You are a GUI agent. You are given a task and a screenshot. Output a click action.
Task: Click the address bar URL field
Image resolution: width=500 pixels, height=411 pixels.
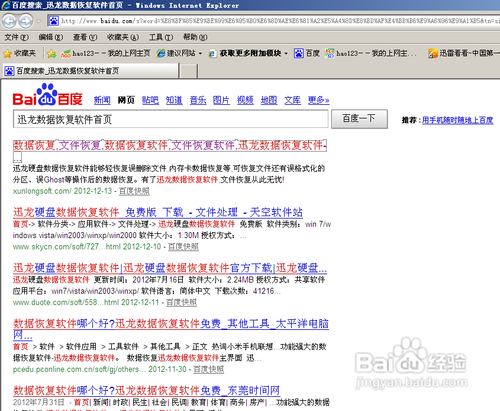pyautogui.click(x=273, y=21)
